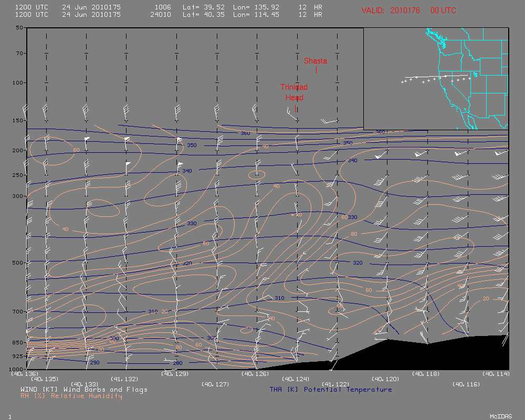This screenshot has height=420, width=525.
Task: Click the 290 potential temperature contour label
Action: pyautogui.click(x=94, y=362)
